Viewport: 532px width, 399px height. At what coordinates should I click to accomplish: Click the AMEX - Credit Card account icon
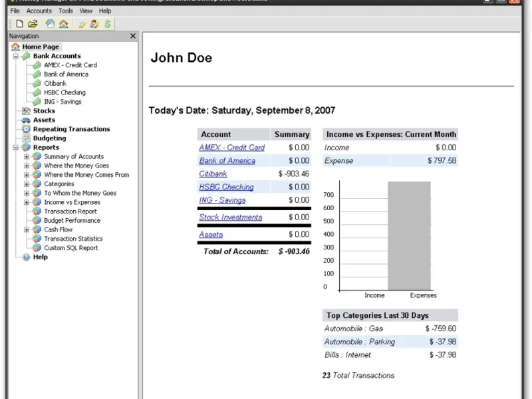pyautogui.click(x=37, y=65)
